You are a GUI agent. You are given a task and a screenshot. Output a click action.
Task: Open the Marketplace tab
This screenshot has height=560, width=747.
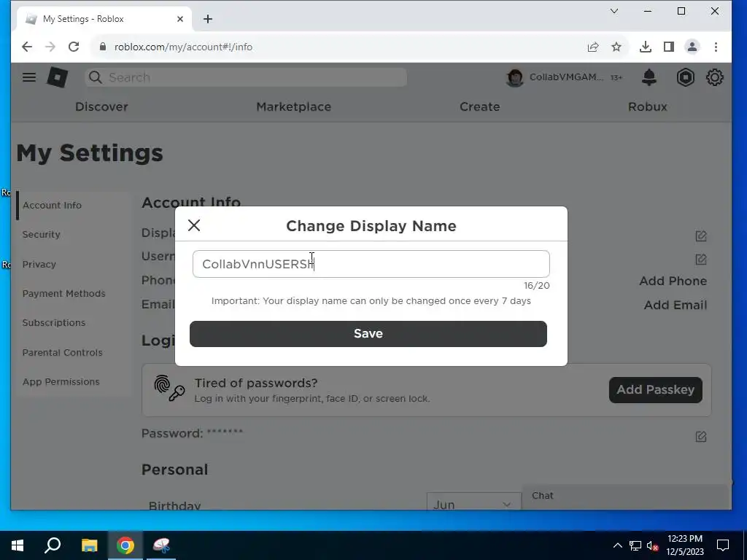[293, 106]
